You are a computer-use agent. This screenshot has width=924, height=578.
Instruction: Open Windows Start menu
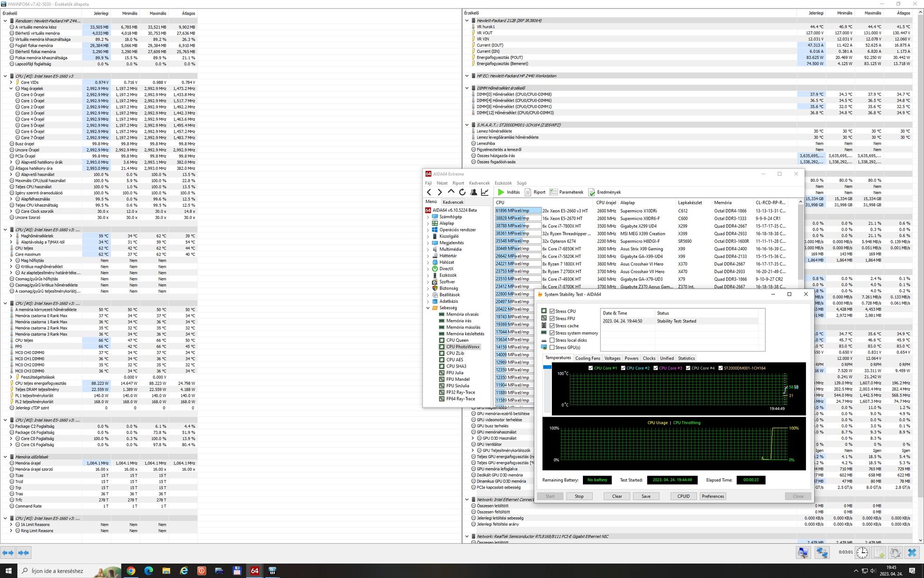pos(8,570)
